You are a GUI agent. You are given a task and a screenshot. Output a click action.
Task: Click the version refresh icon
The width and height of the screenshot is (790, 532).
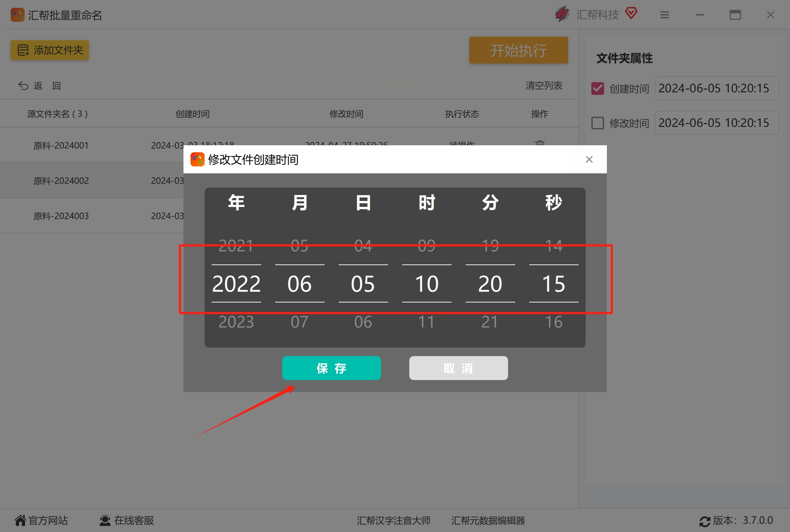tap(705, 521)
